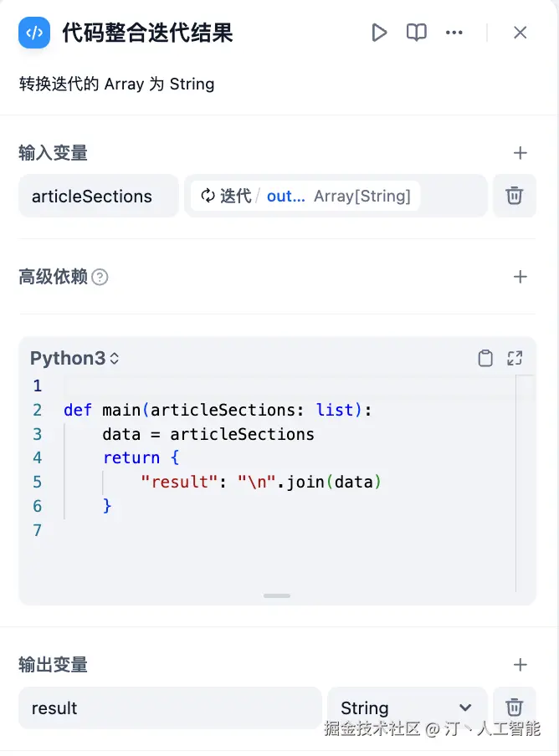Open the String type dropdown
The width and height of the screenshot is (559, 756).
pyautogui.click(x=407, y=707)
